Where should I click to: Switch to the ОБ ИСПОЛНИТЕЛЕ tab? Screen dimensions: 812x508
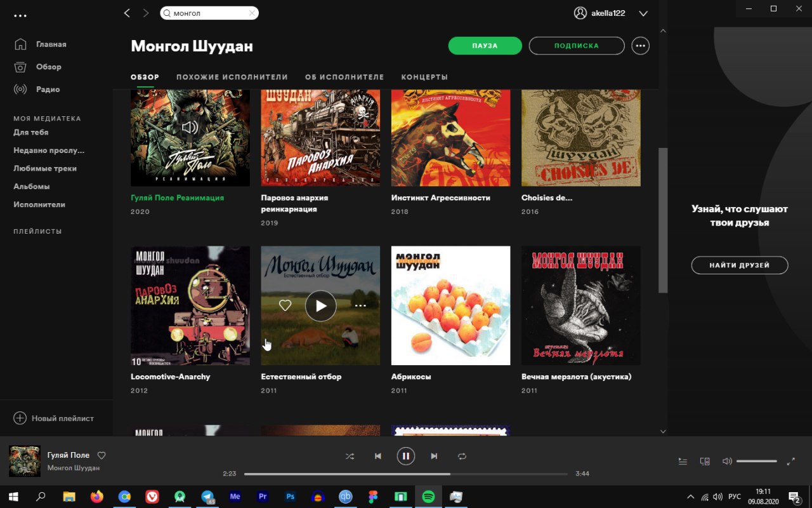click(x=344, y=77)
